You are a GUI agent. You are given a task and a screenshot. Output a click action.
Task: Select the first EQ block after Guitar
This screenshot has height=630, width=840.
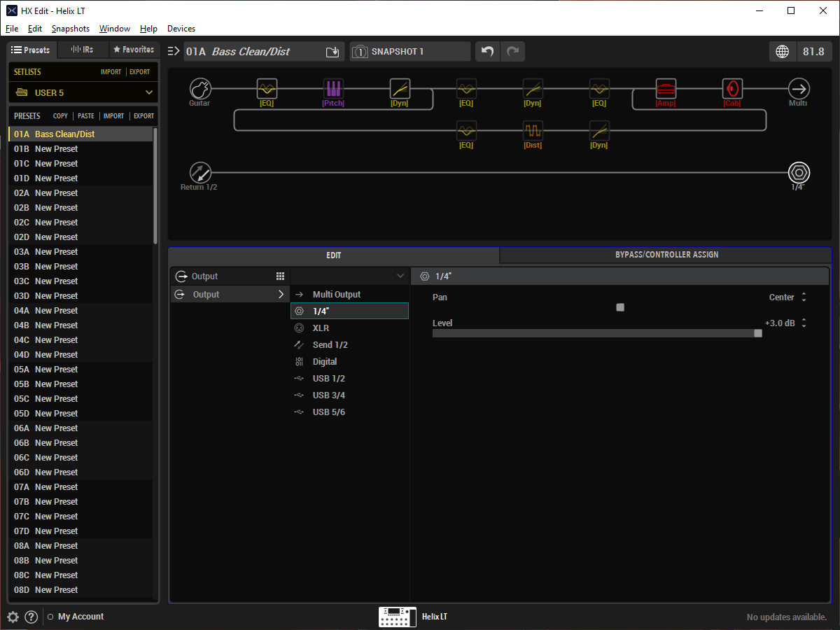coord(267,89)
